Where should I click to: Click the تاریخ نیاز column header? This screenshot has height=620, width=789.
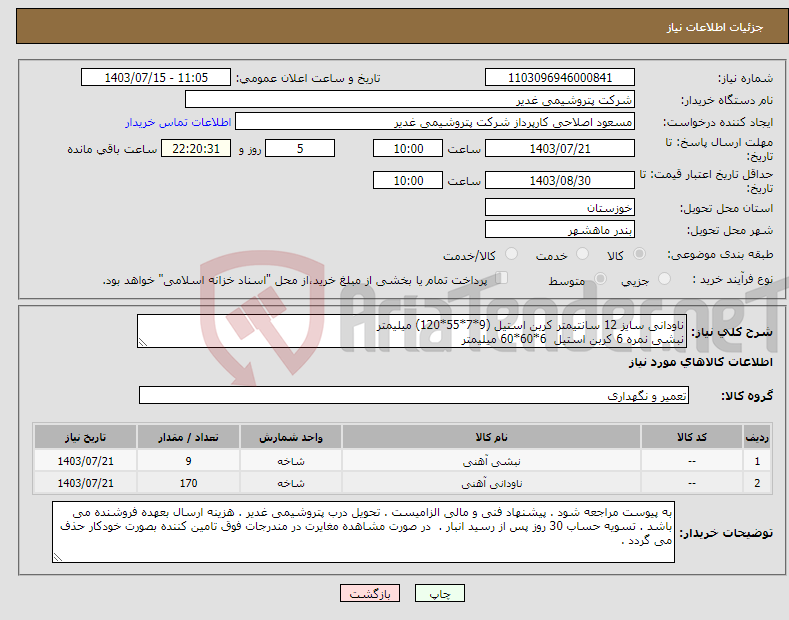pyautogui.click(x=86, y=437)
